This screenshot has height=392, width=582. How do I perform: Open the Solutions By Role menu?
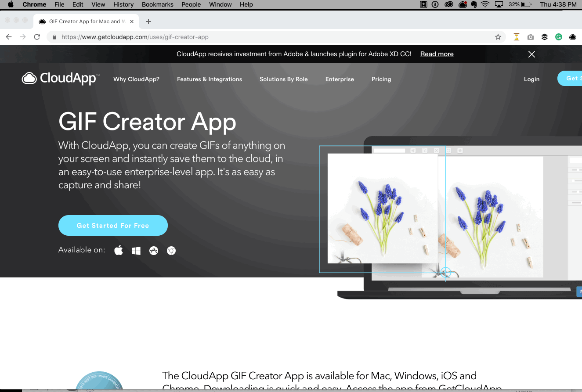click(x=283, y=79)
